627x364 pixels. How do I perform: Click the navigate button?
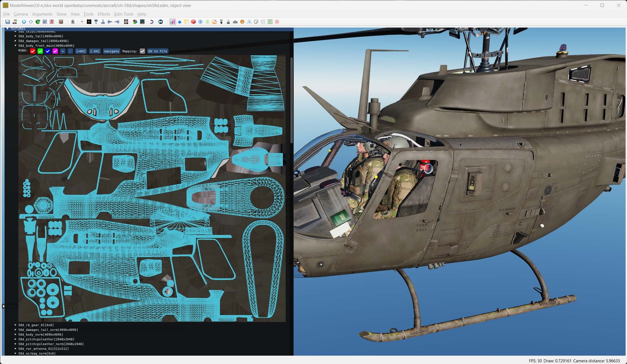coord(111,51)
